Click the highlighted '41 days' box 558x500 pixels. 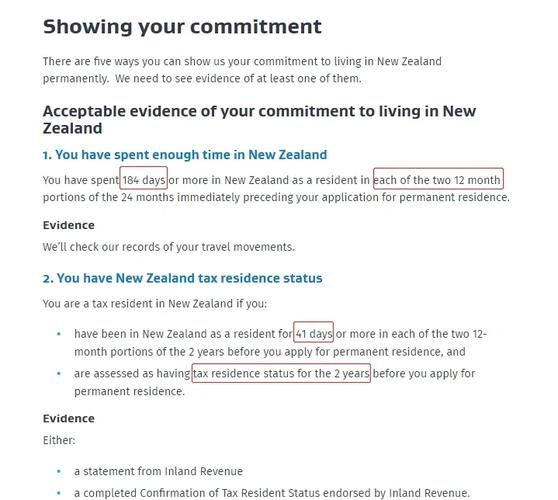[x=314, y=332]
